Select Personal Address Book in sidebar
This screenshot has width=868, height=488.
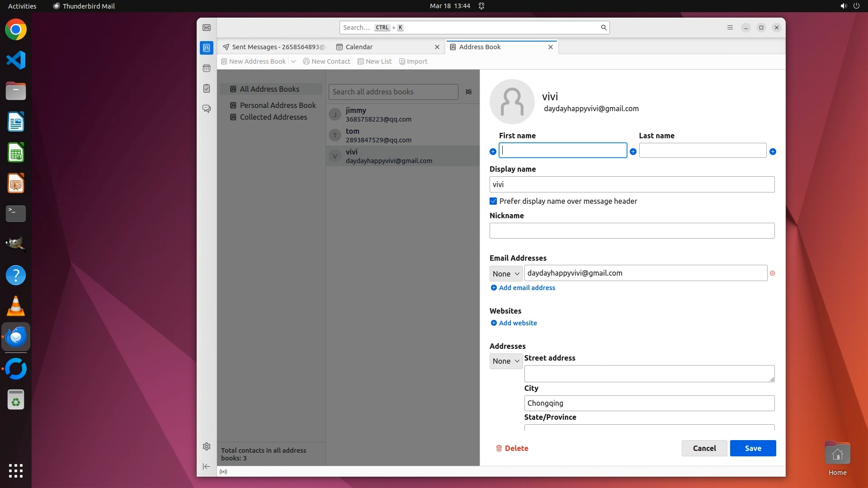pos(278,105)
